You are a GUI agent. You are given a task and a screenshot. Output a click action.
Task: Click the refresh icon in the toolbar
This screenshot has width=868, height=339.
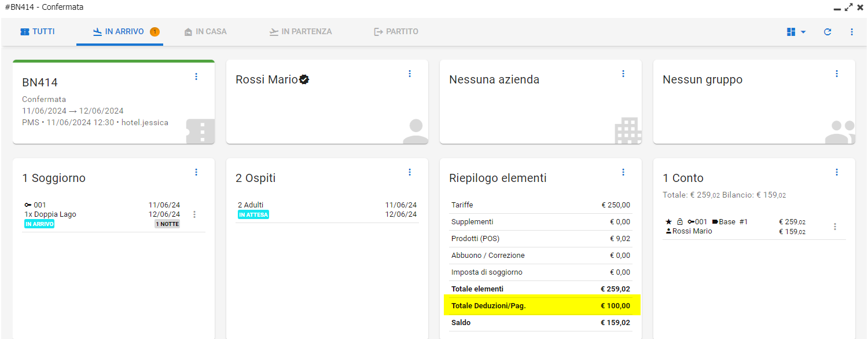[827, 32]
